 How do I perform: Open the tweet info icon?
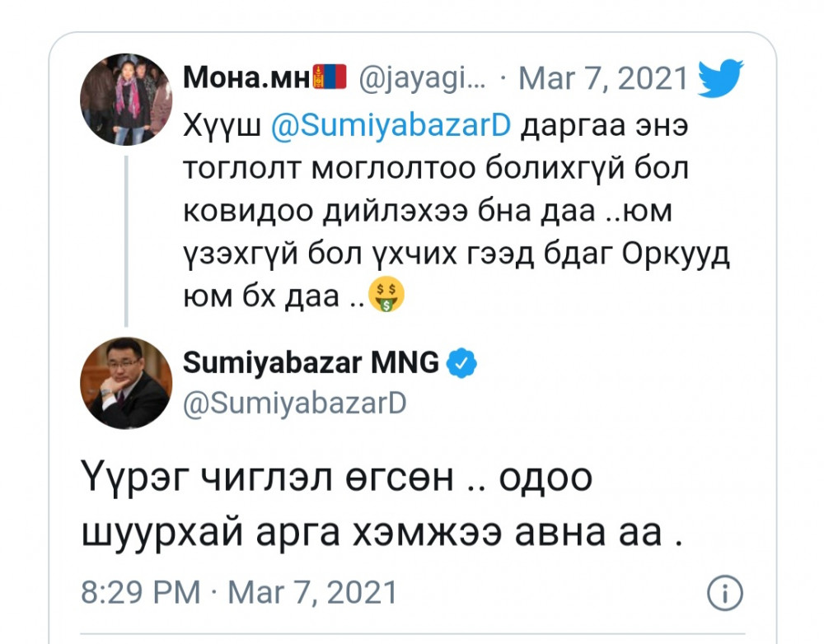coord(725,593)
